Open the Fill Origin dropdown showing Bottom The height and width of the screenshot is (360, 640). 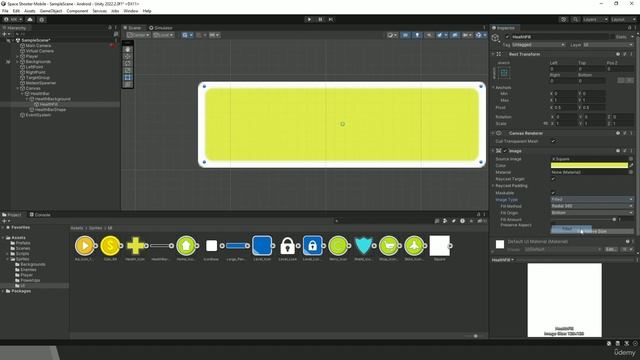[592, 213]
